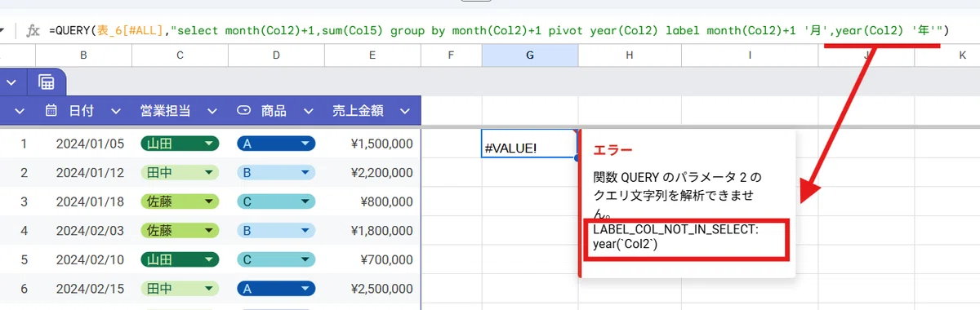This screenshot has width=980, height=310.
Task: Click the date cell 2024/01/18
Action: coord(90,201)
